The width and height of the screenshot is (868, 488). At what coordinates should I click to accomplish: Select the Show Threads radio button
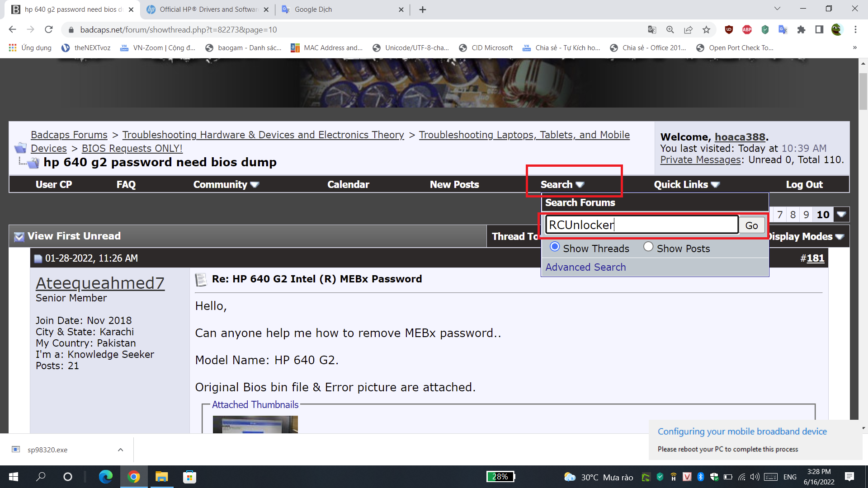point(555,247)
